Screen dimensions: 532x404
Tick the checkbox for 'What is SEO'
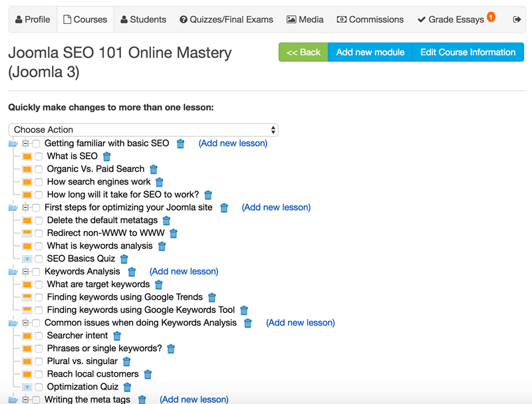[39, 157]
